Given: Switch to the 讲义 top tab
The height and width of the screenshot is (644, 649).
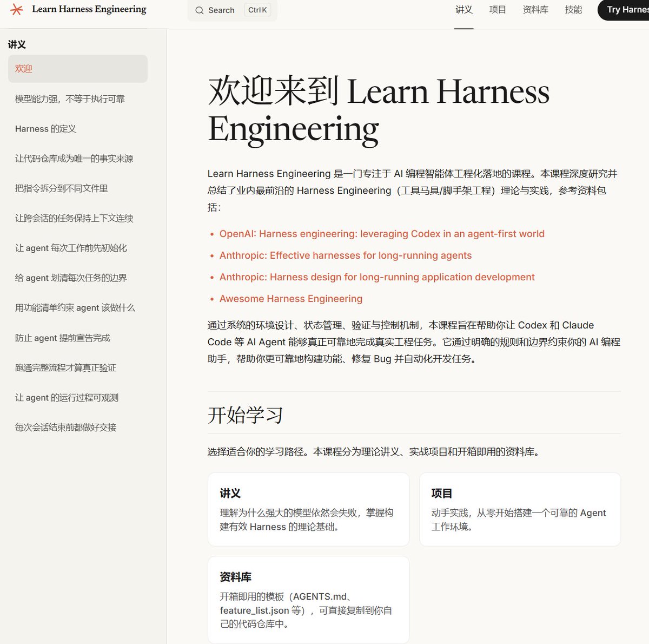Looking at the screenshot, I should pos(464,10).
